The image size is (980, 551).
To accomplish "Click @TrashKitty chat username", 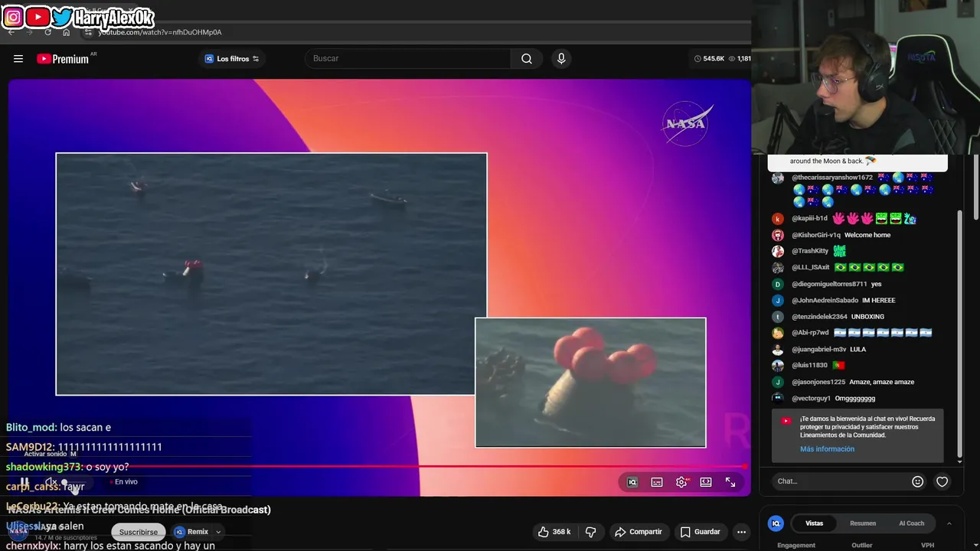I will (810, 251).
